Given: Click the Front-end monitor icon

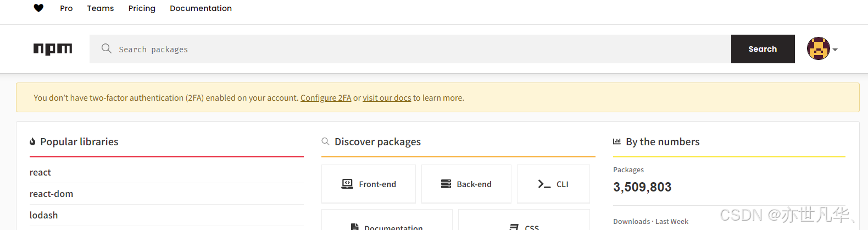Looking at the screenshot, I should [x=347, y=184].
